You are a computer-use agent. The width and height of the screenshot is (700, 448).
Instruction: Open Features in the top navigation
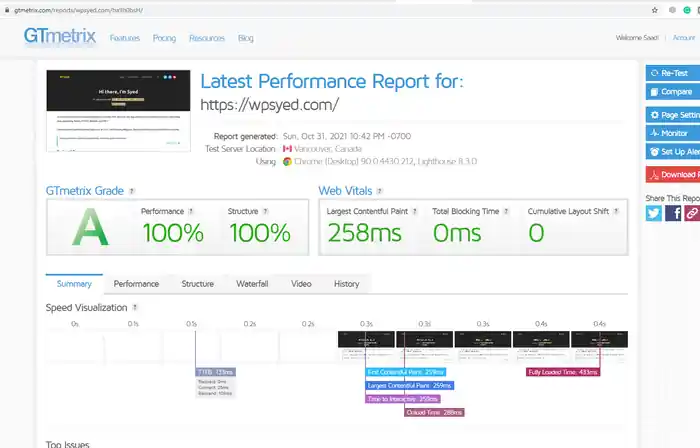tap(125, 38)
